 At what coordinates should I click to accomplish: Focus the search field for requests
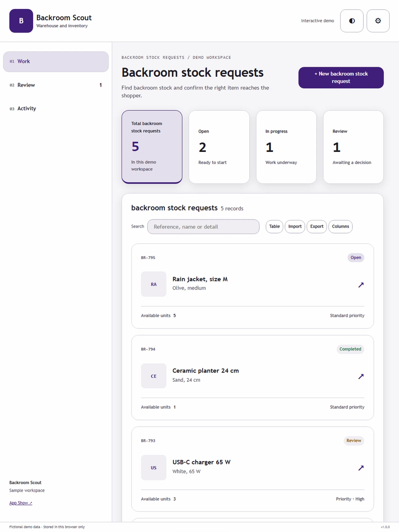click(203, 227)
